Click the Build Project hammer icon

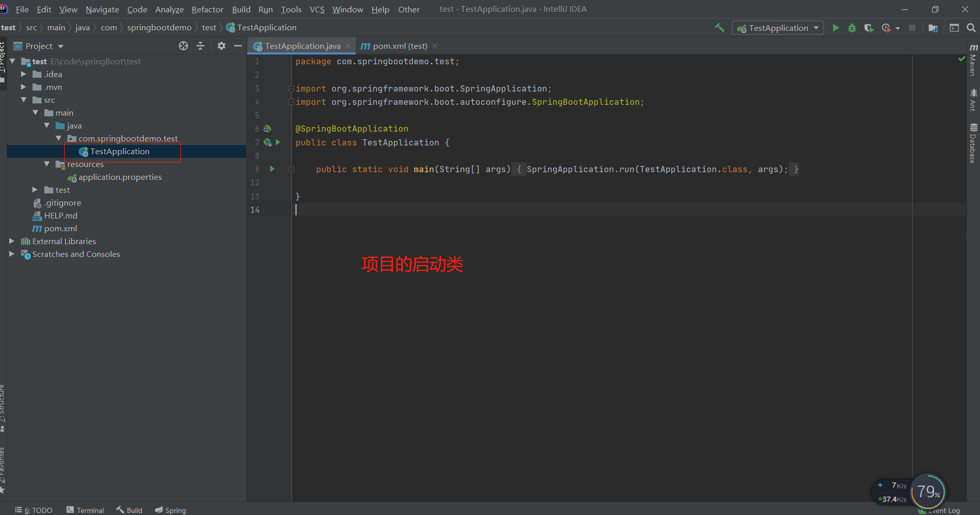[x=719, y=28]
